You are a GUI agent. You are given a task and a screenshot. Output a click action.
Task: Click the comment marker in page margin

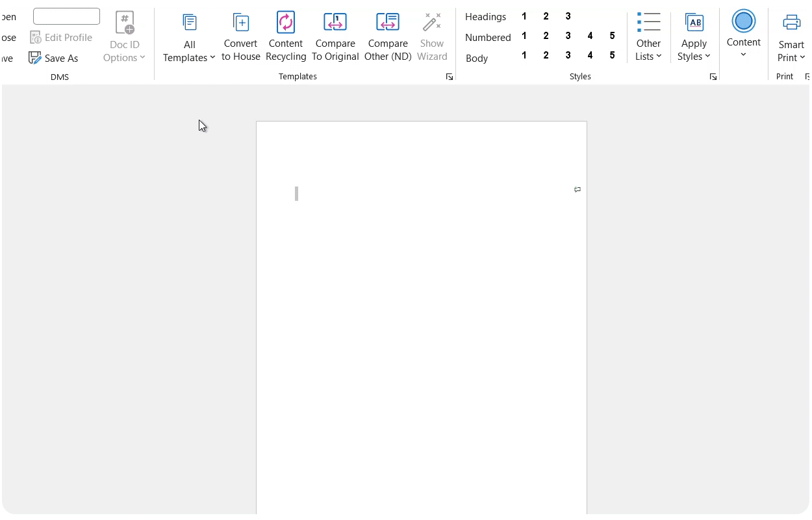click(577, 189)
